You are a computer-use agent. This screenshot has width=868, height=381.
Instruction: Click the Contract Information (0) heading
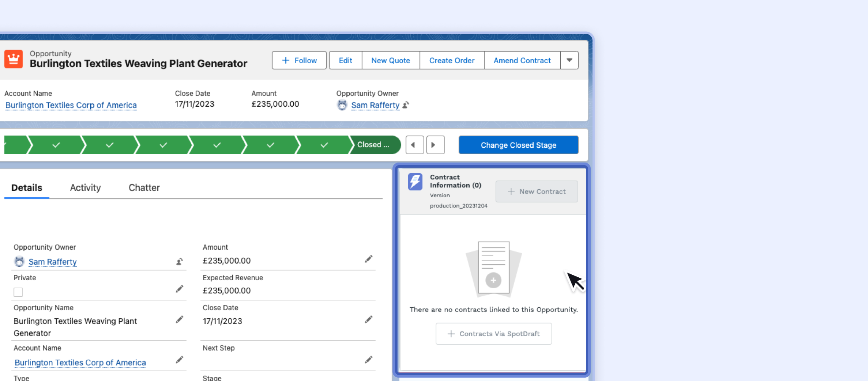click(x=456, y=181)
